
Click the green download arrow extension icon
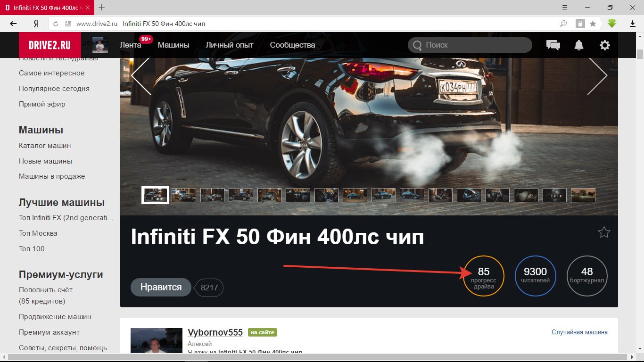612,23
